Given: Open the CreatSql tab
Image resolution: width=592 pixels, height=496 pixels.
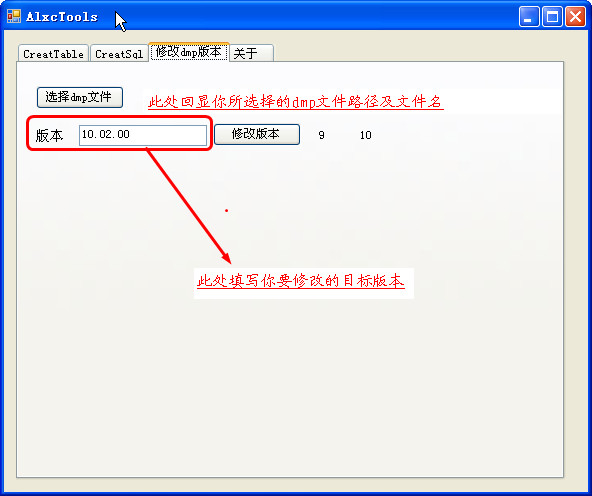Looking at the screenshot, I should click(x=119, y=54).
